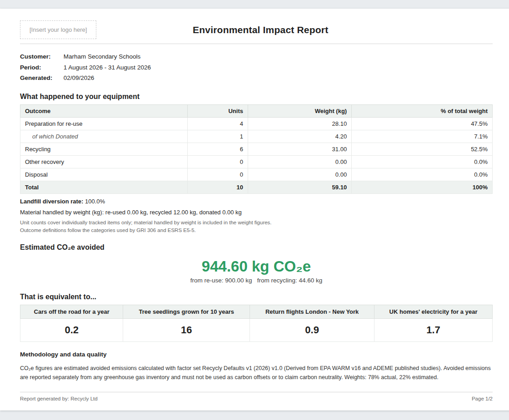Click the Estimated CO₂e avoided heading
The image size is (509, 420).
click(x=62, y=247)
